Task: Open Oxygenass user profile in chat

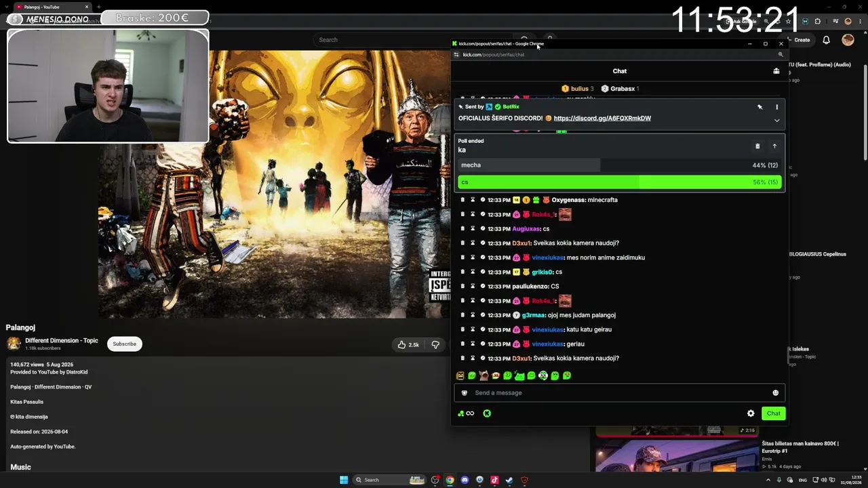Action: (568, 200)
